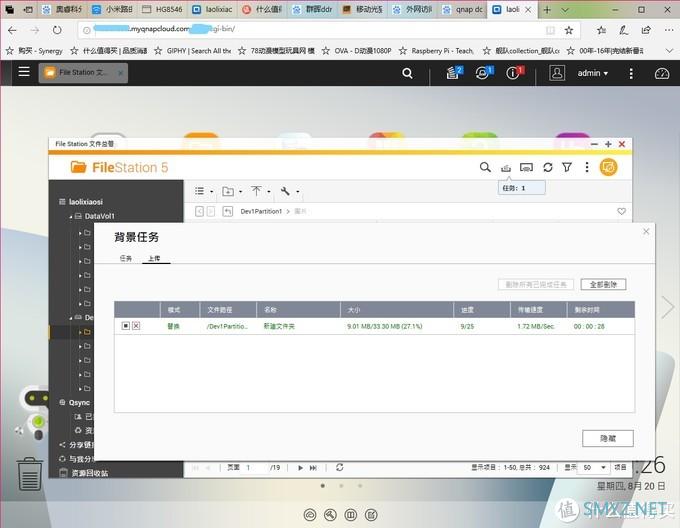Viewport: 680px width, 528px height.
Task: Click remaining time 00:00:28 cell
Action: pyautogui.click(x=589, y=326)
